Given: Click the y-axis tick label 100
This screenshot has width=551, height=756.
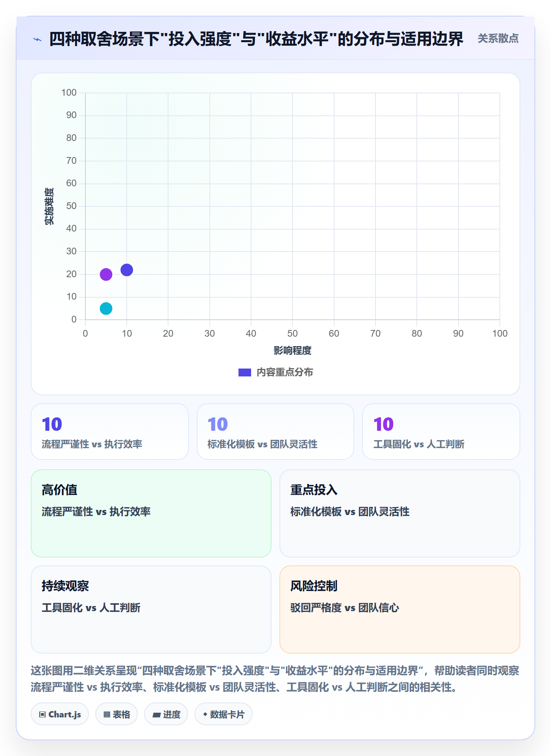Looking at the screenshot, I should pyautogui.click(x=69, y=93).
